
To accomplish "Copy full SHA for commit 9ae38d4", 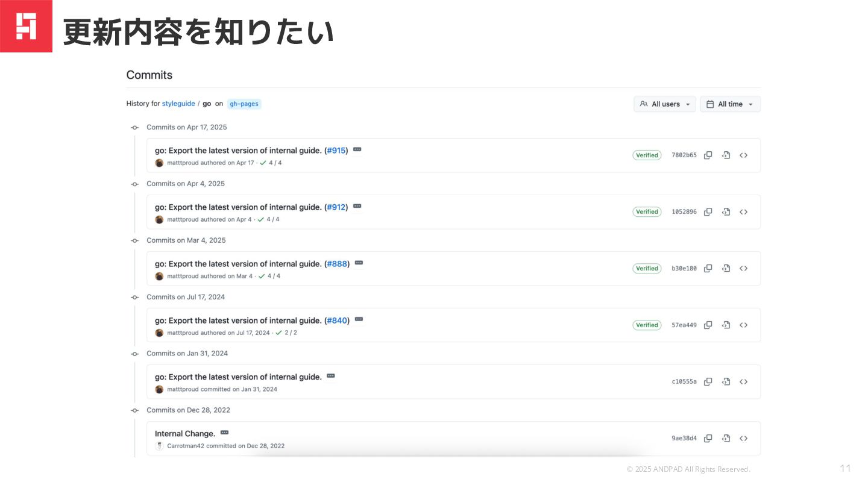I will (708, 439).
